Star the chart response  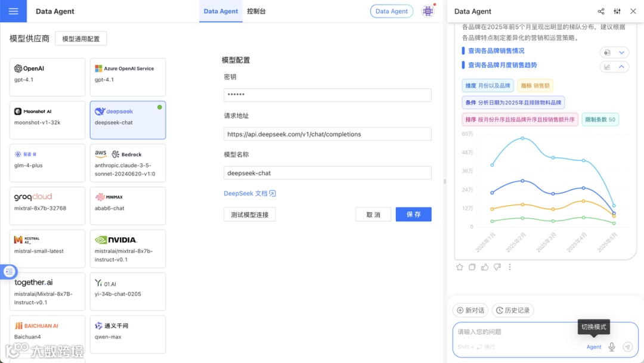click(460, 267)
